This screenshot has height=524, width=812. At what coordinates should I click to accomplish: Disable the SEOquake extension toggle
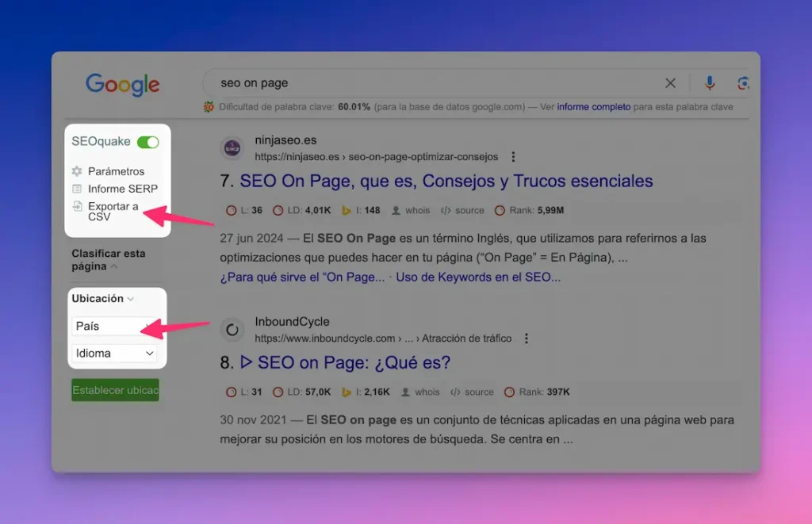(x=149, y=141)
